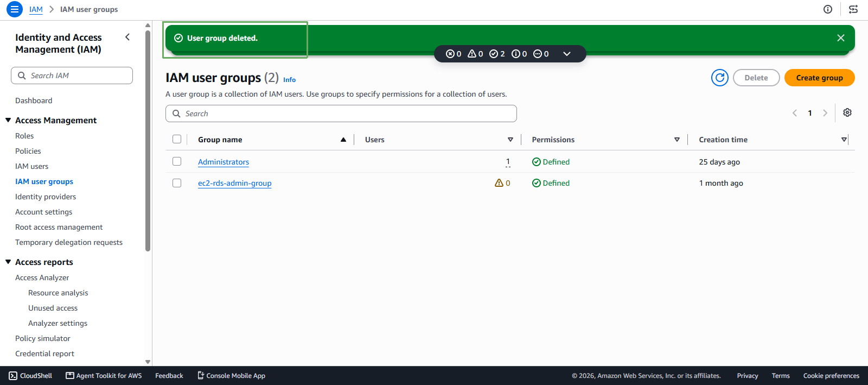
Task: Select the Administrators group checkbox
Action: pyautogui.click(x=177, y=161)
